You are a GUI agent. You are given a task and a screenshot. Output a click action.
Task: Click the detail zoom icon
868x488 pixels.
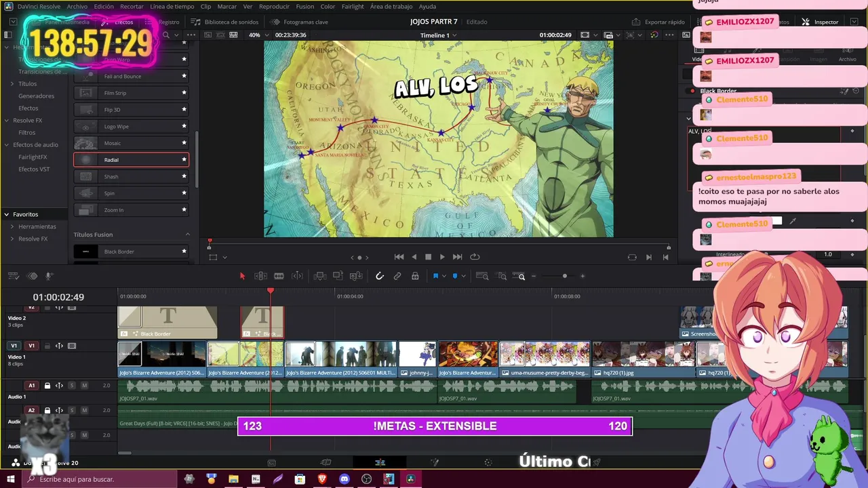click(x=502, y=276)
